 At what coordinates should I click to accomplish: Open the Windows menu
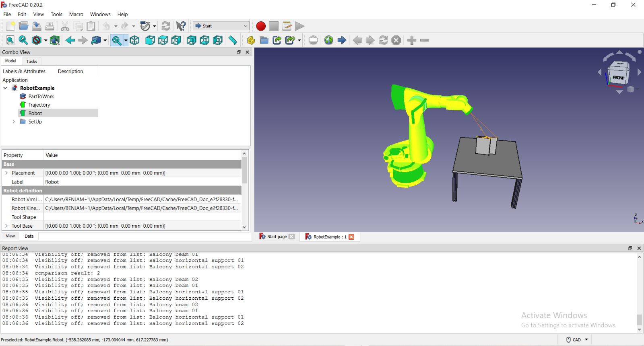(x=100, y=14)
